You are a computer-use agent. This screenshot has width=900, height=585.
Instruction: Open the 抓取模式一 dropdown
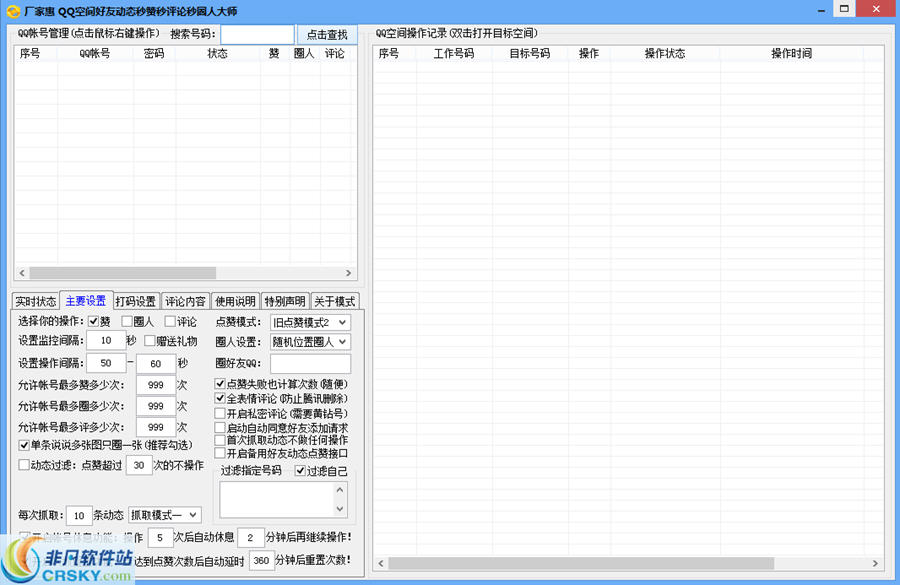pyautogui.click(x=165, y=515)
